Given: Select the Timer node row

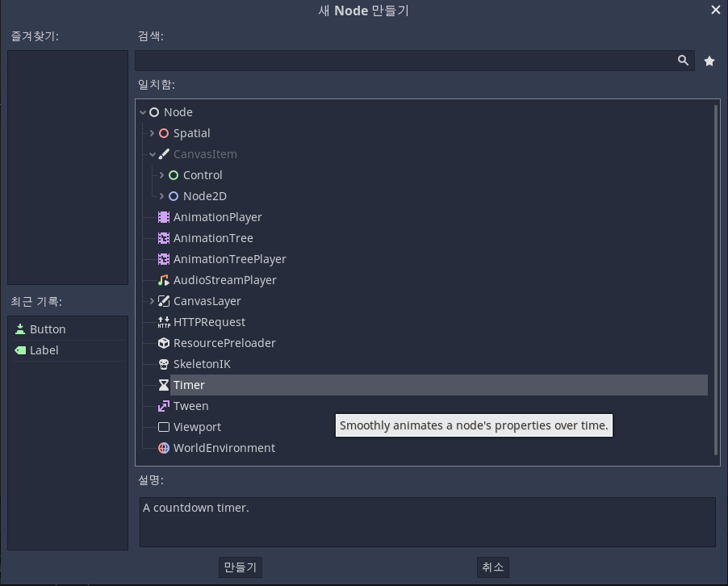Looking at the screenshot, I should (439, 385).
